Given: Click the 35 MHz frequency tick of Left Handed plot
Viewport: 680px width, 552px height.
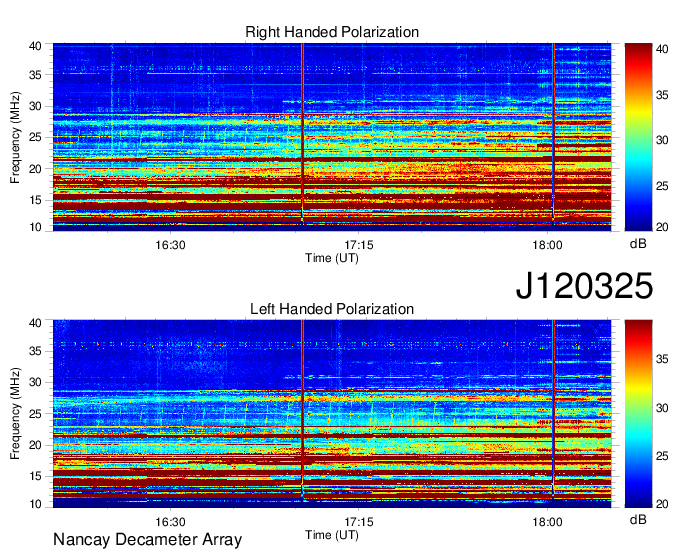Looking at the screenshot, I should [x=35, y=351].
